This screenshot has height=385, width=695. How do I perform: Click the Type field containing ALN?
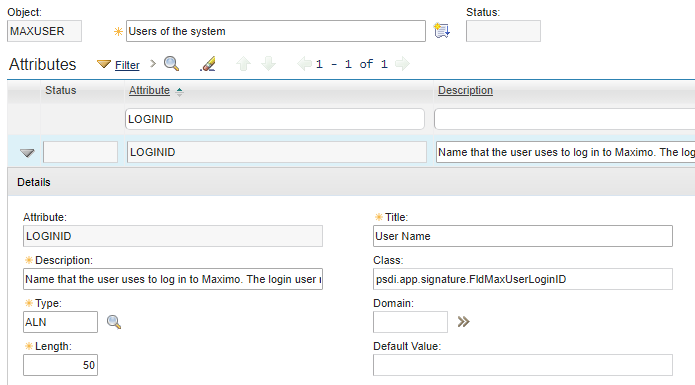pyautogui.click(x=60, y=322)
